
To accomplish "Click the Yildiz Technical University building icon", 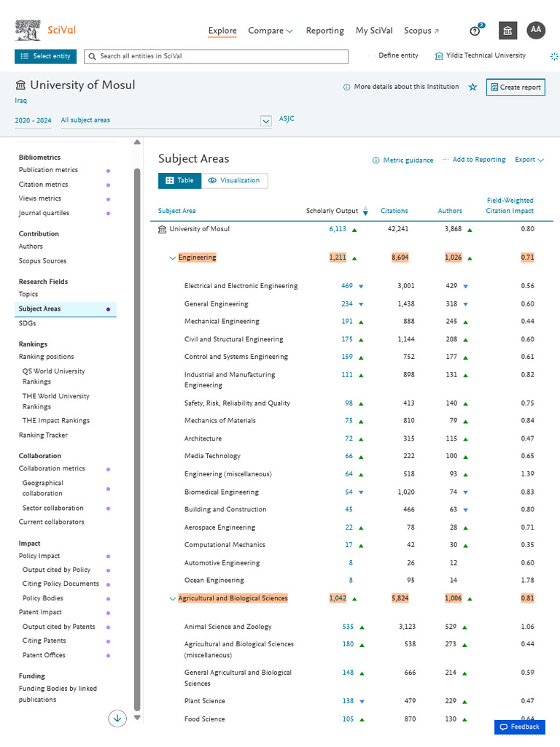I will 439,55.
